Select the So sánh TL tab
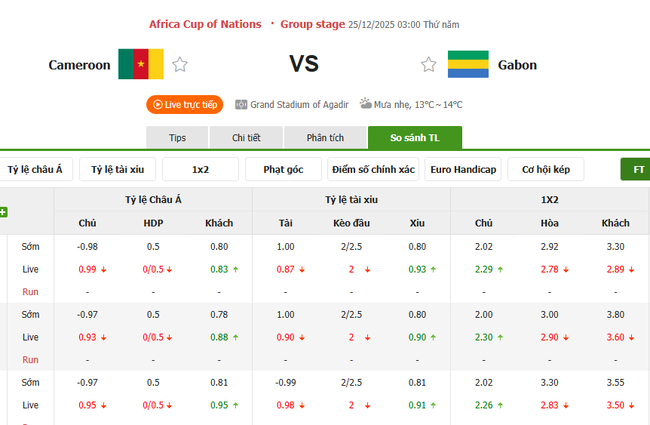The height and width of the screenshot is (425, 650). tap(414, 138)
